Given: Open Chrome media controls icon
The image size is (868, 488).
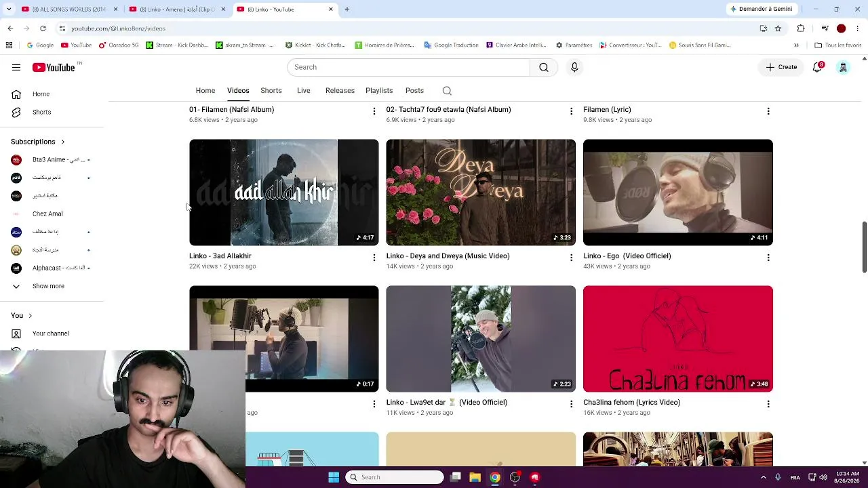Looking at the screenshot, I should pyautogui.click(x=825, y=28).
